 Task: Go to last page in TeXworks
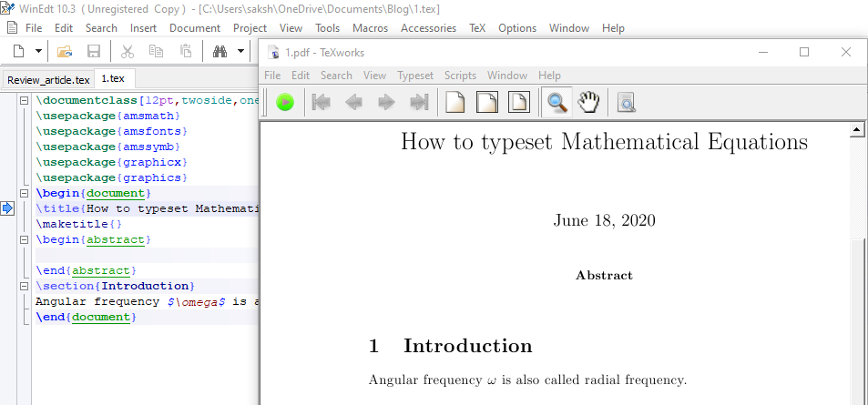coord(419,102)
